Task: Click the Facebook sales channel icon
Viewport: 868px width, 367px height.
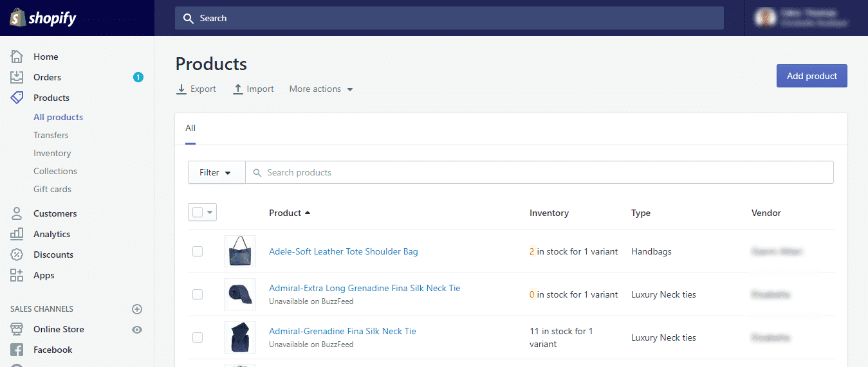Action: click(x=17, y=350)
